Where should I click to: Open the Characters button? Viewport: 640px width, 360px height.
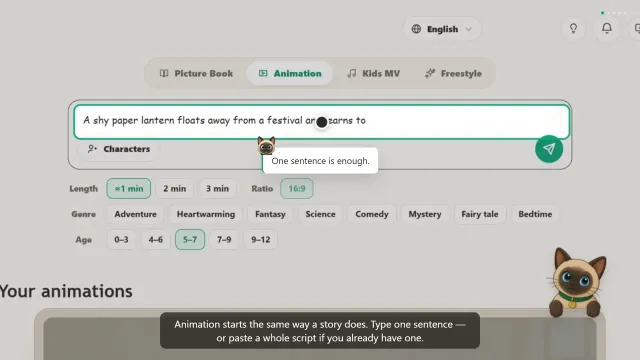119,149
